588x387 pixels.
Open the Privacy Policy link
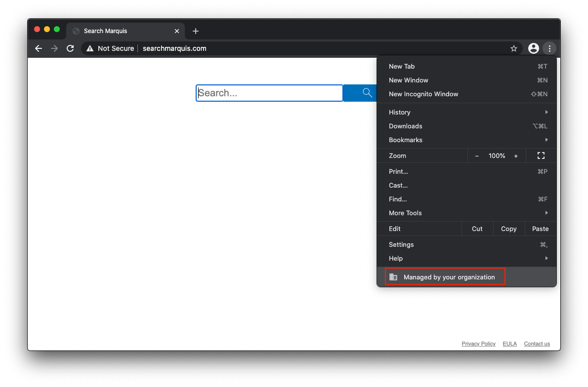click(x=478, y=344)
